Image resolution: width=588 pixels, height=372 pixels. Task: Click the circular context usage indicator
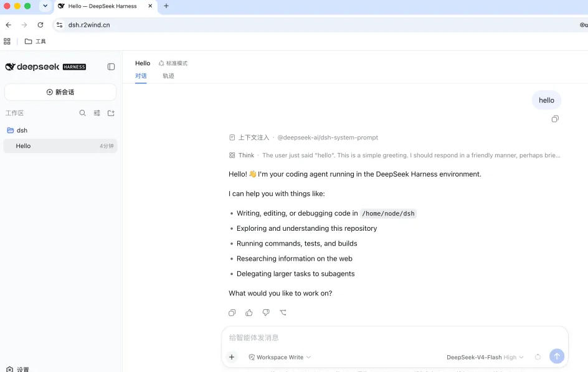538,358
